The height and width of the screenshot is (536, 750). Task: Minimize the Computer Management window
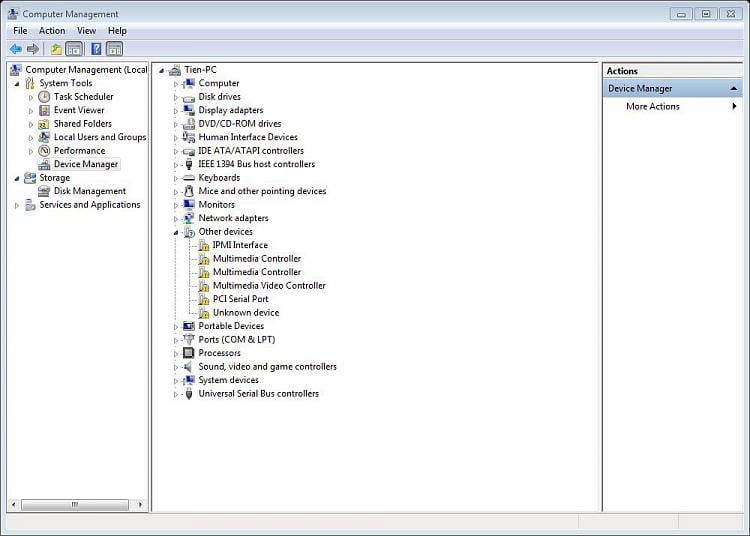pyautogui.click(x=681, y=14)
